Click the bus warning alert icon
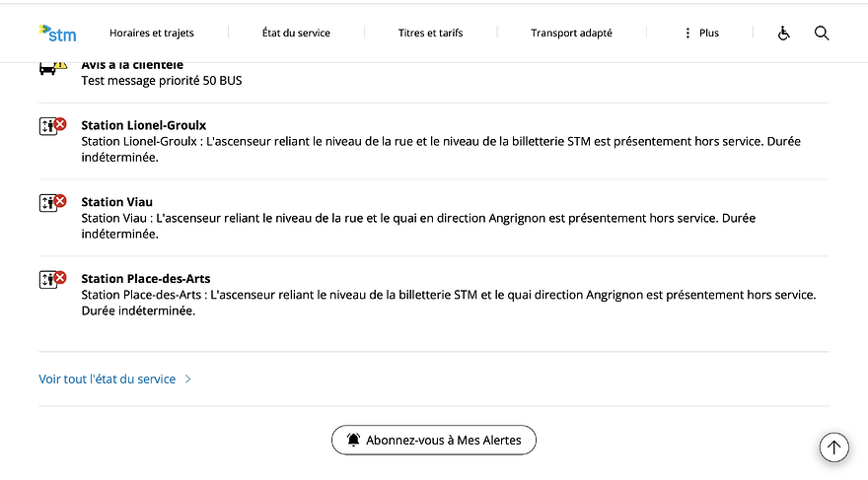Screen dimensions: 868x480 tap(52, 68)
